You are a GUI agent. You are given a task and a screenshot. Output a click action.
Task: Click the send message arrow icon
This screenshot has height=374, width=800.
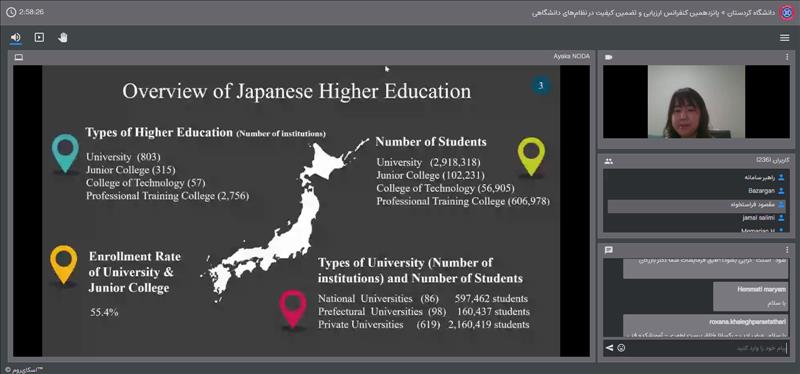pos(609,348)
